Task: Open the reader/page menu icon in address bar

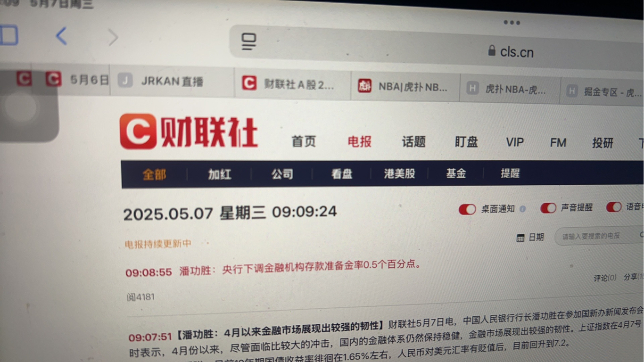Action: point(249,41)
